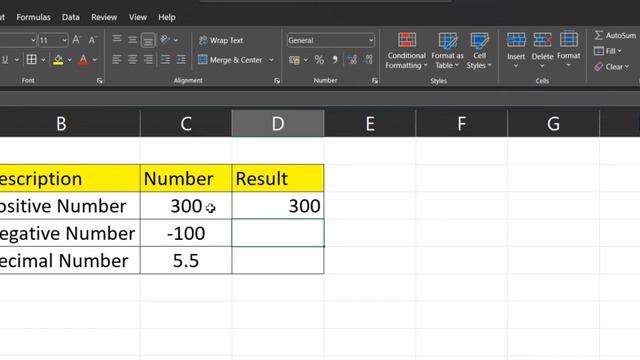
Task: Select column B header
Action: 61,123
